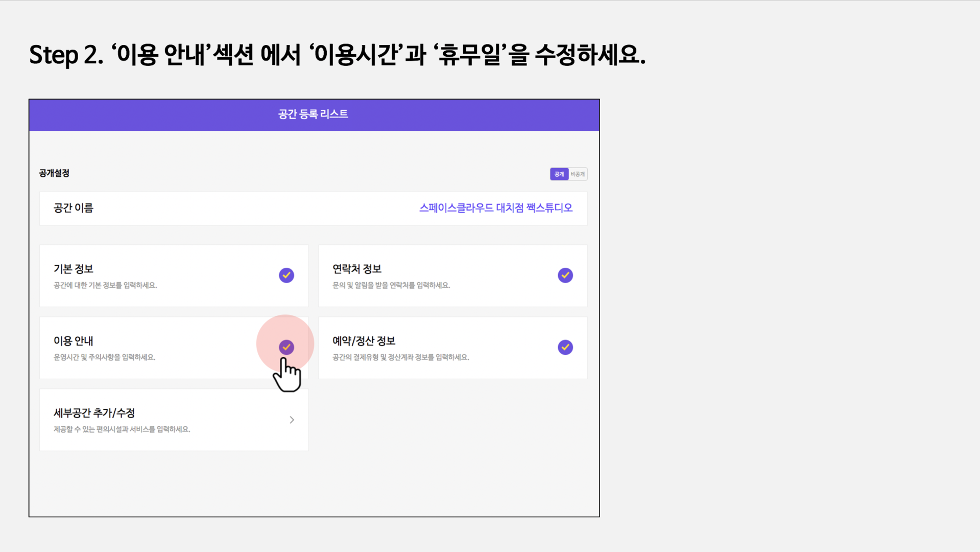Switch visibility to 공개
This screenshot has width=980, height=552.
coord(559,174)
